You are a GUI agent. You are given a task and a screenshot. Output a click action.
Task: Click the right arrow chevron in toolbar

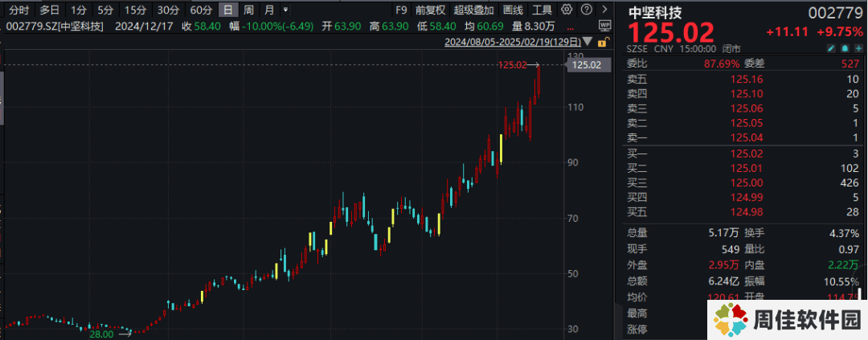point(605,10)
